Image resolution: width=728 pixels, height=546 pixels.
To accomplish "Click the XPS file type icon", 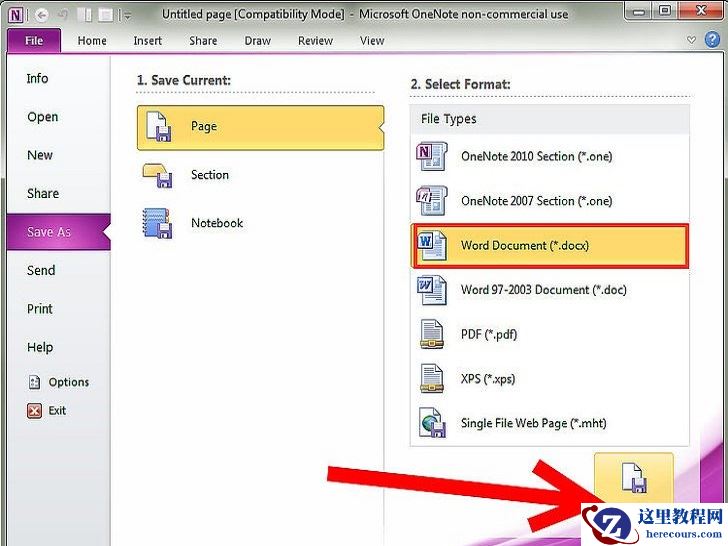I will [x=432, y=378].
